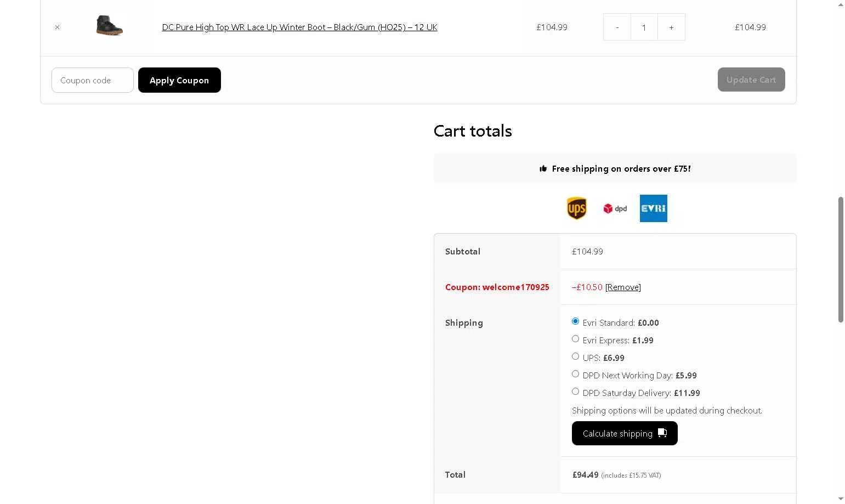Click scrollbar up arrow
The image size is (845, 504).
tap(841, 5)
